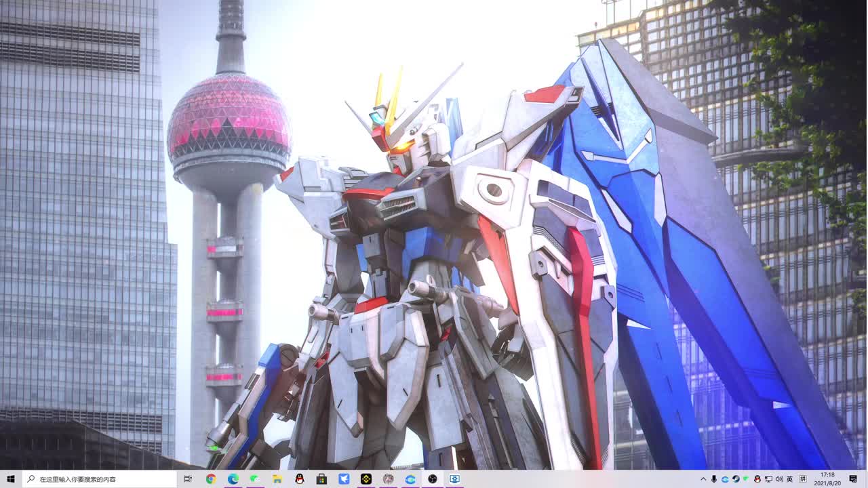Open the volume control speaker icon

click(779, 479)
